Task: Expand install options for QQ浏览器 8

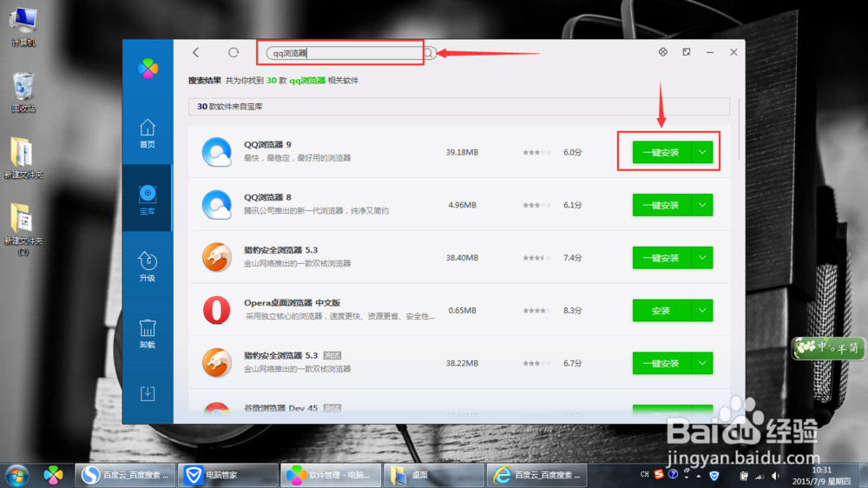Action: (702, 205)
